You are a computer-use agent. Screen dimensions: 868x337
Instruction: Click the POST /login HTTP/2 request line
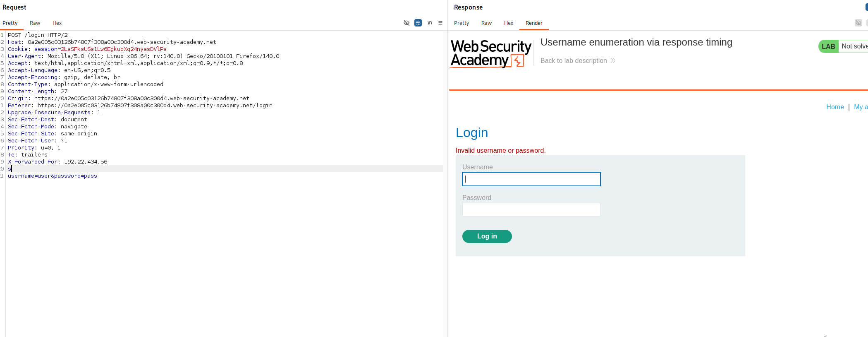click(38, 35)
